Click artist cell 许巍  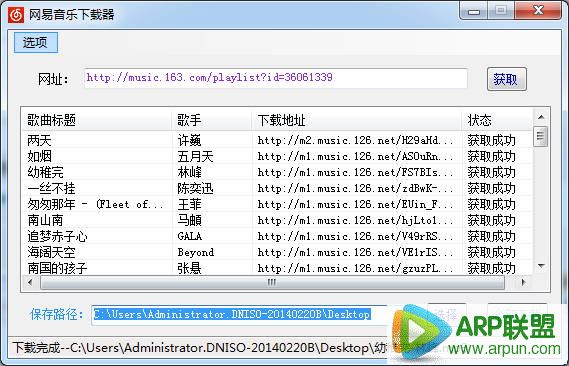189,140
